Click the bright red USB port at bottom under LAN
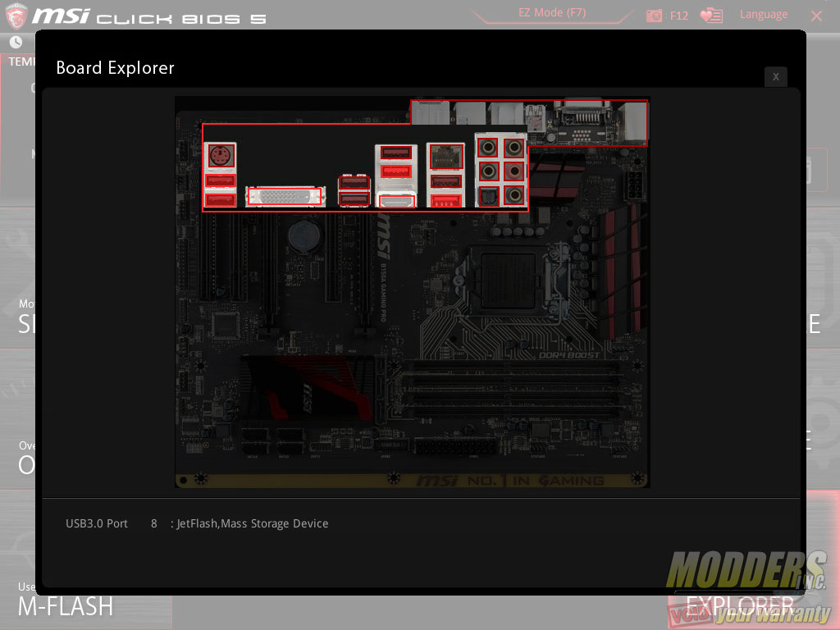The image size is (840, 630). (x=446, y=202)
